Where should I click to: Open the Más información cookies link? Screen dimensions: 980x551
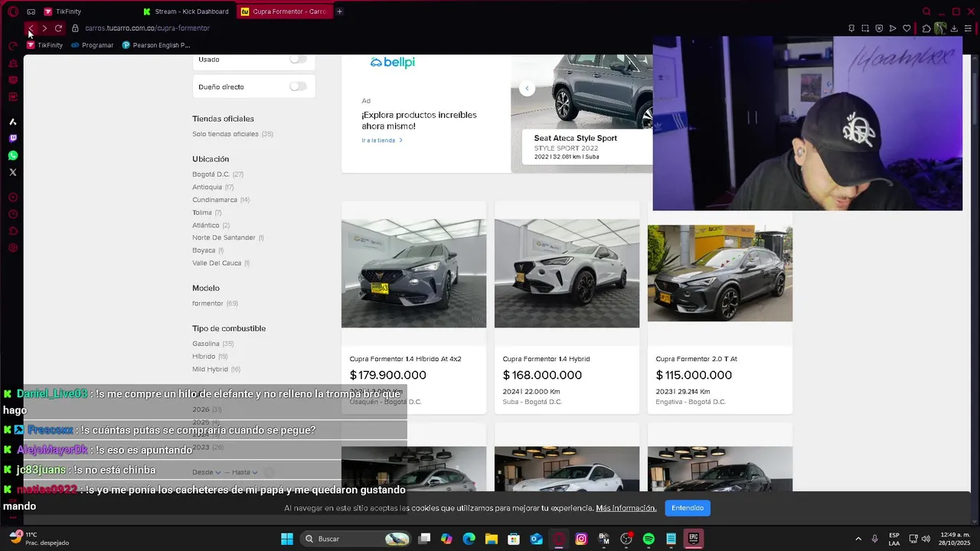[x=626, y=508]
